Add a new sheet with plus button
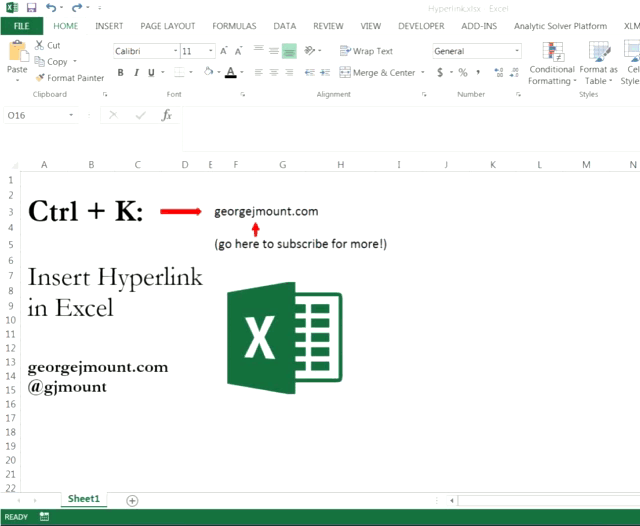This screenshot has height=526, width=640. pos(132,501)
